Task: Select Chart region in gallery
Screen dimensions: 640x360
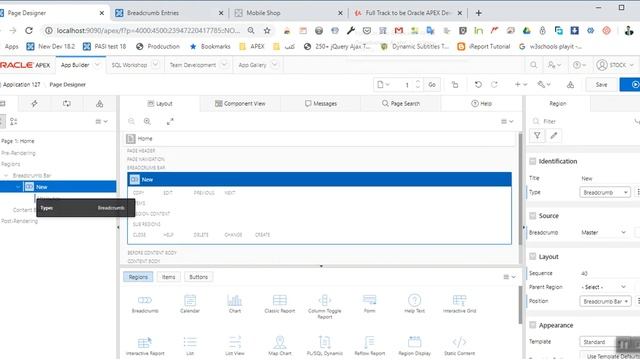Action: pyautogui.click(x=235, y=304)
